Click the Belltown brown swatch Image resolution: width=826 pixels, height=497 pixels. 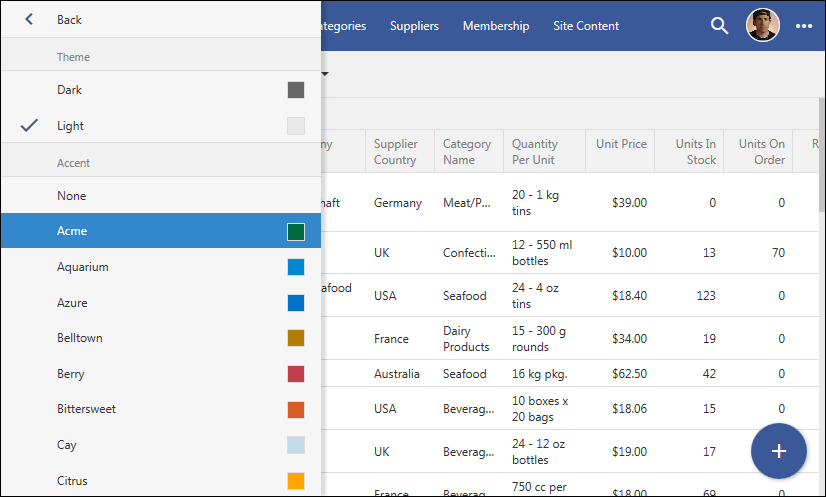tap(296, 338)
